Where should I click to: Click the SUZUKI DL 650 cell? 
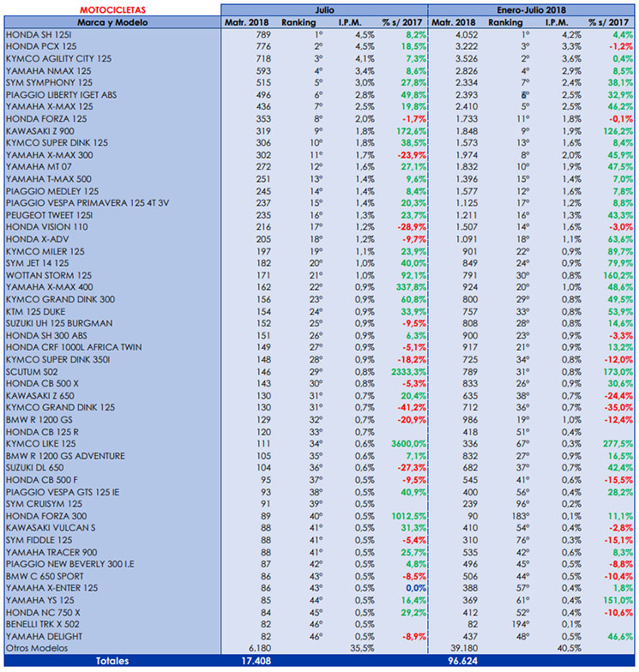(34, 468)
